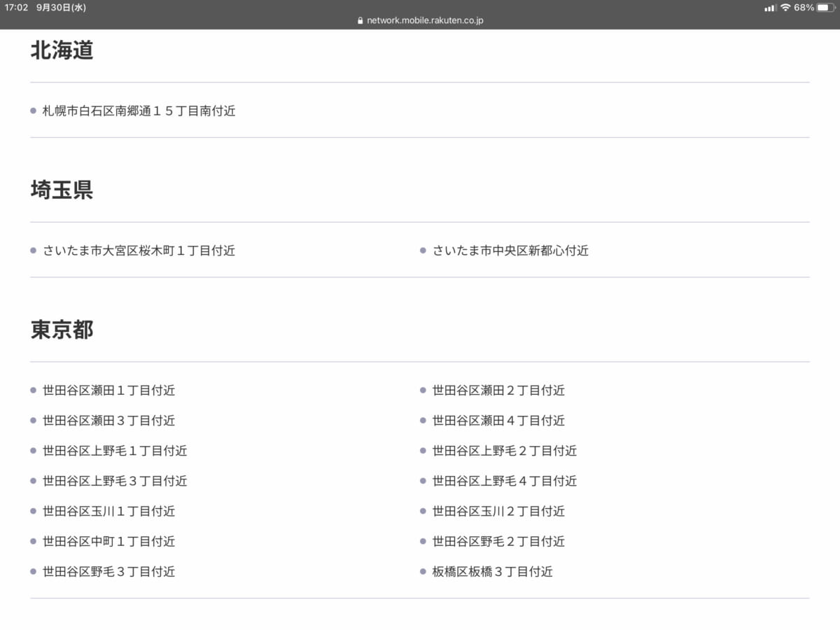Click 世田谷区瀬田1丁目付近 entry

coord(108,391)
